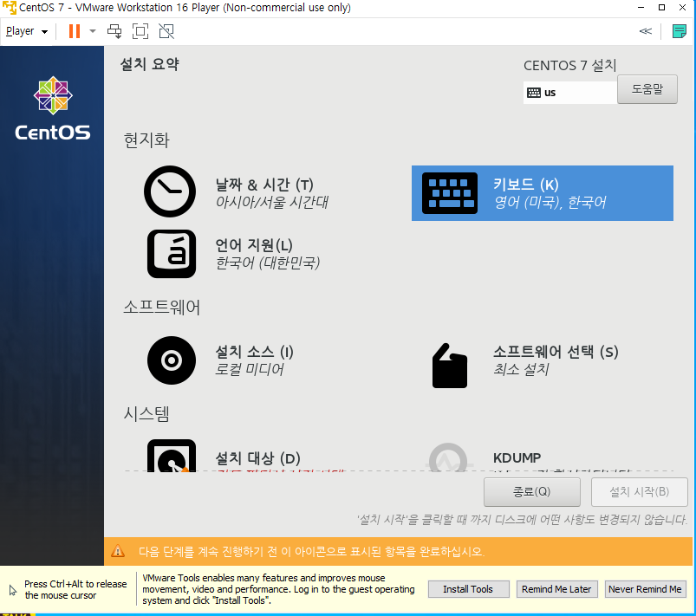Click the package icon for software selection
The width and height of the screenshot is (696, 616).
coord(449,366)
